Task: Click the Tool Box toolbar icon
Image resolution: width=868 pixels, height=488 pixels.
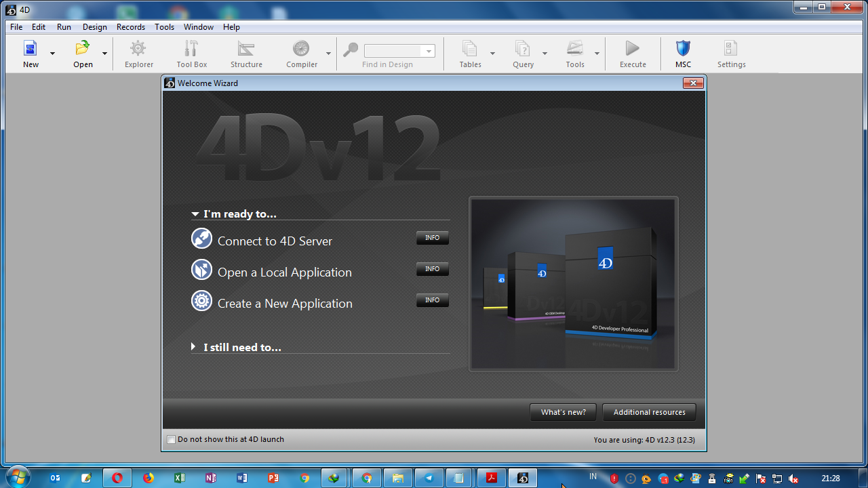Action: (191, 48)
